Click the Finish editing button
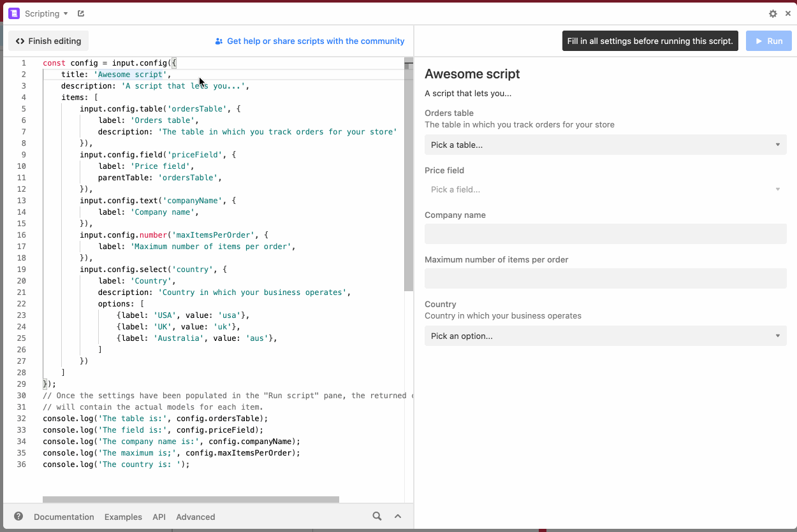This screenshot has height=532, width=797. pos(48,41)
